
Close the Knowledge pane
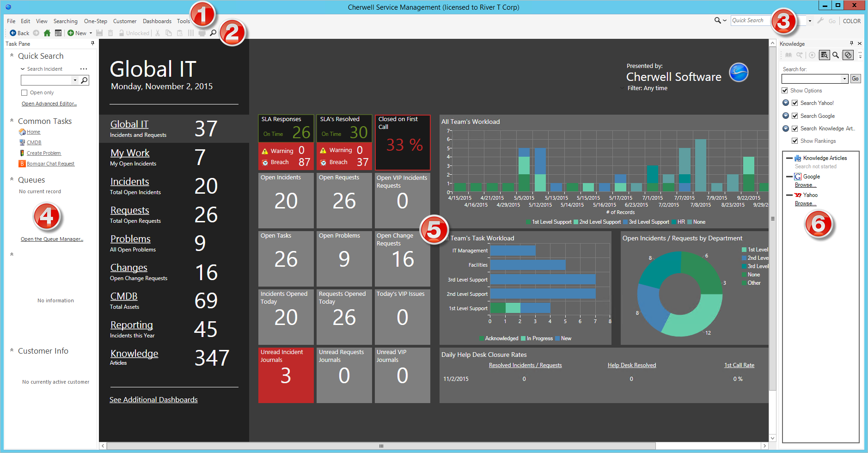click(860, 43)
